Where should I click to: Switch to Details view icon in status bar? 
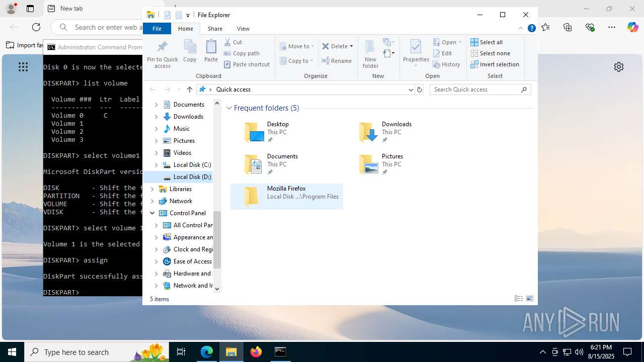pos(519,299)
